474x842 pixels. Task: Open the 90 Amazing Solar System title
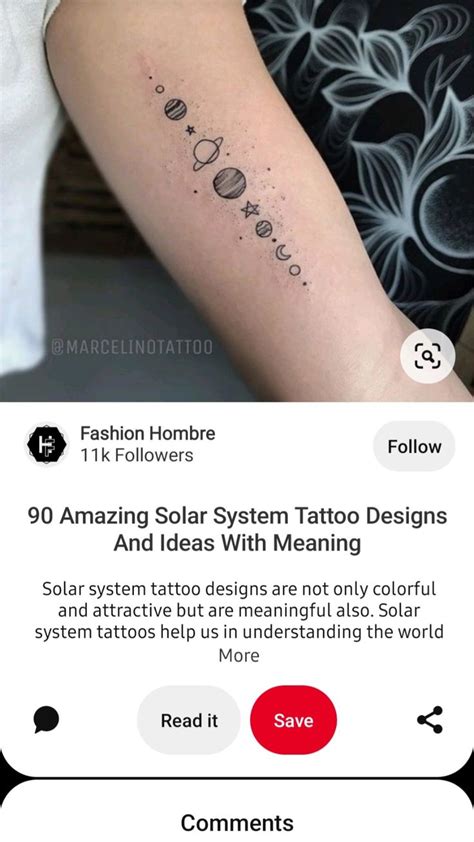click(x=237, y=529)
